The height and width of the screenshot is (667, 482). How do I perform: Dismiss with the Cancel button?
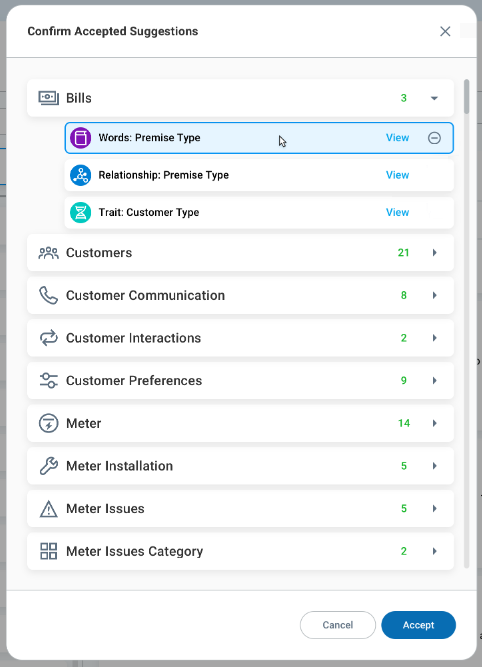(x=338, y=625)
